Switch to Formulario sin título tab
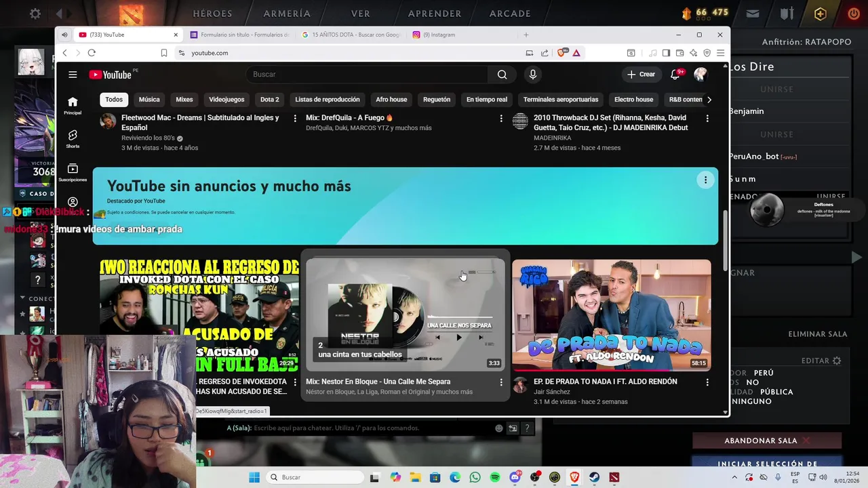 coord(240,35)
